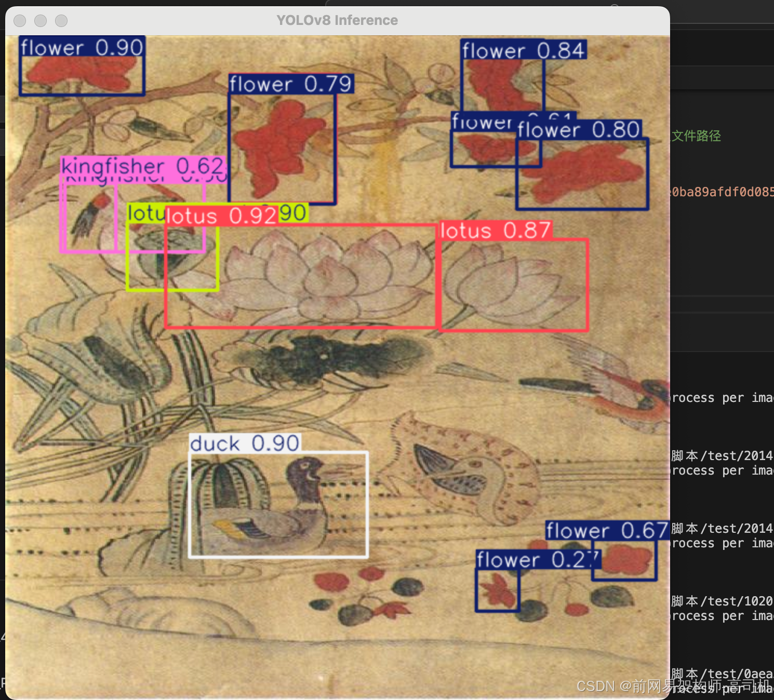
Task: Click the 'flower 0.80' detection label
Action: [579, 129]
